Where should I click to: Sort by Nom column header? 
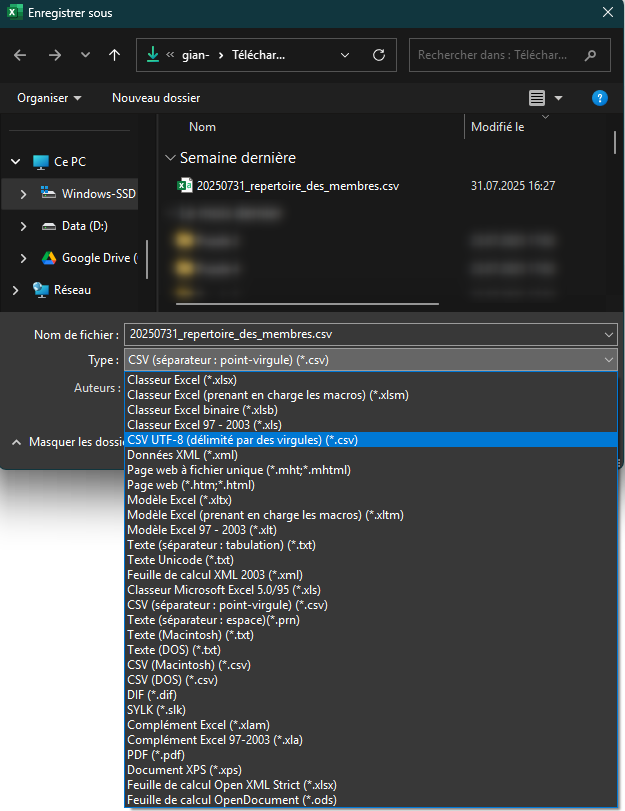202,127
